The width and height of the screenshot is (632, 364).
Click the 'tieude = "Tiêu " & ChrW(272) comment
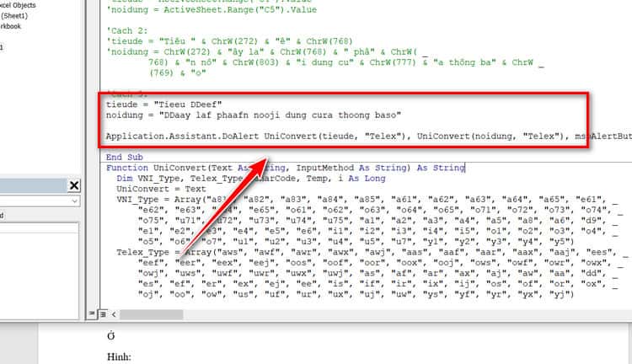pos(229,41)
